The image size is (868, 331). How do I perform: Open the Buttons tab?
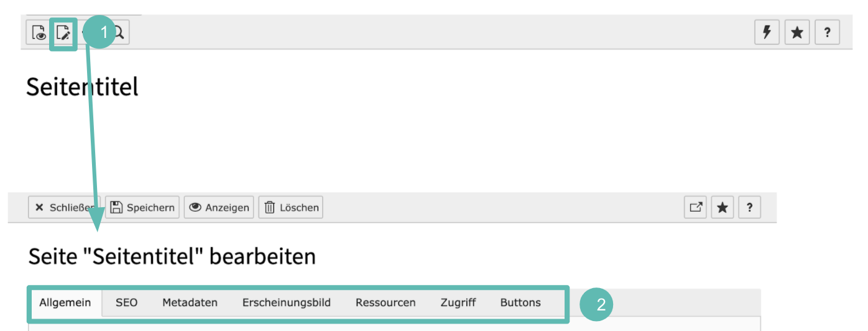(x=520, y=303)
